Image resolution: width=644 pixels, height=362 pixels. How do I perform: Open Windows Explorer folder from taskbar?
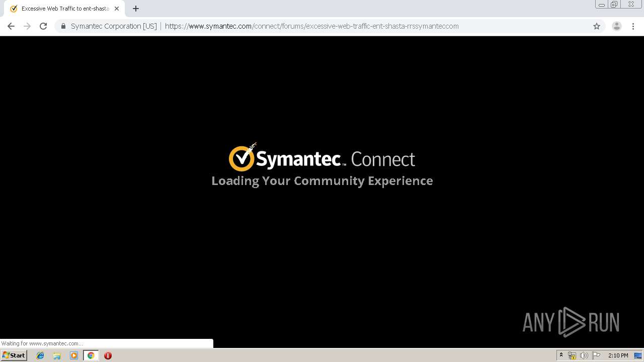57,355
